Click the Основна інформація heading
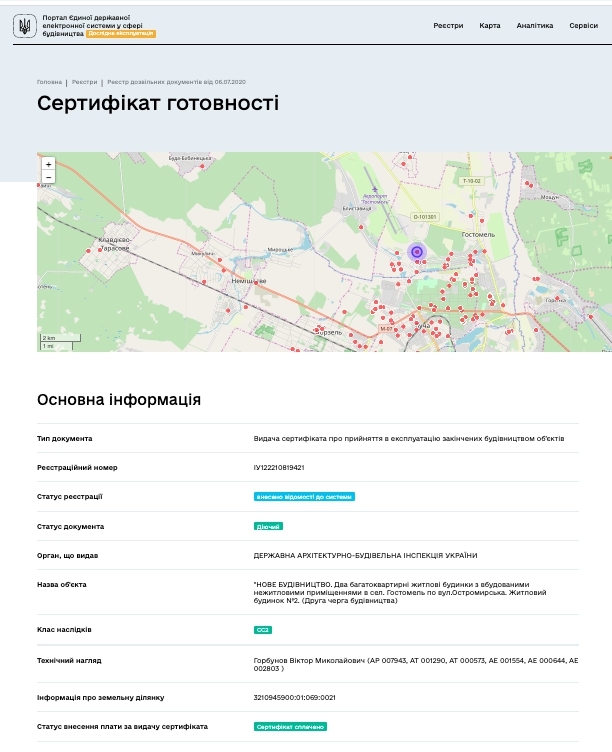 [119, 400]
